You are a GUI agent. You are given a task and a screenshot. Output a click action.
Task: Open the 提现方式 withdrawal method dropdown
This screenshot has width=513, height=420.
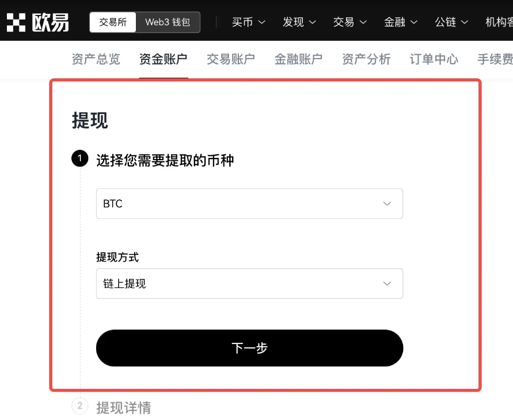click(x=250, y=283)
